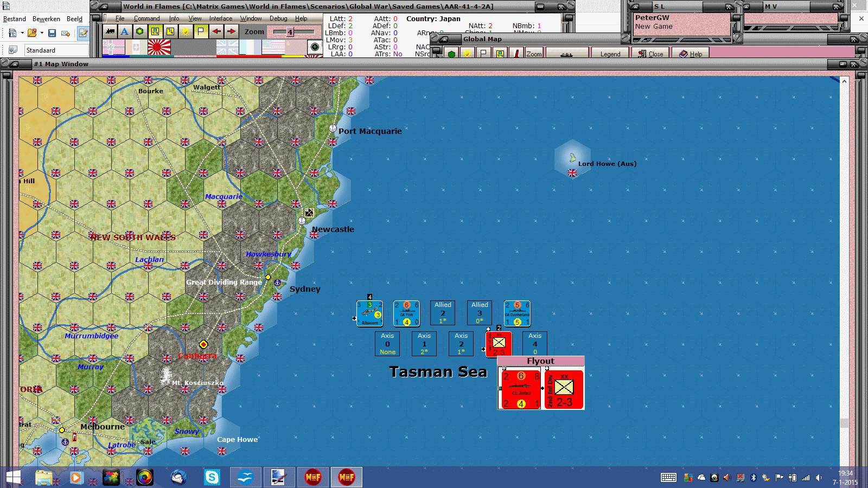Open the new document dropdown arrow
This screenshot has height=488, width=868.
click(x=22, y=33)
